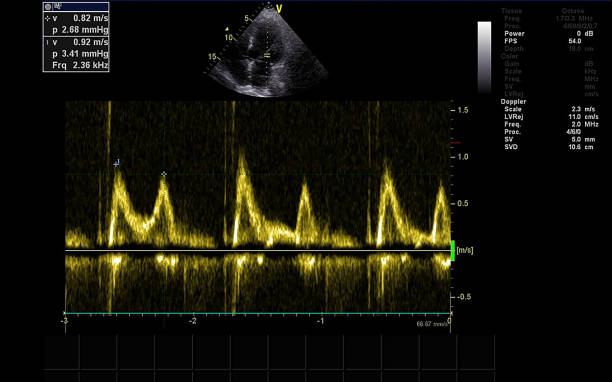Viewport: 612px width, 382px height.
Task: Click the 3.41 mmHg pressure value
Action: click(85, 54)
